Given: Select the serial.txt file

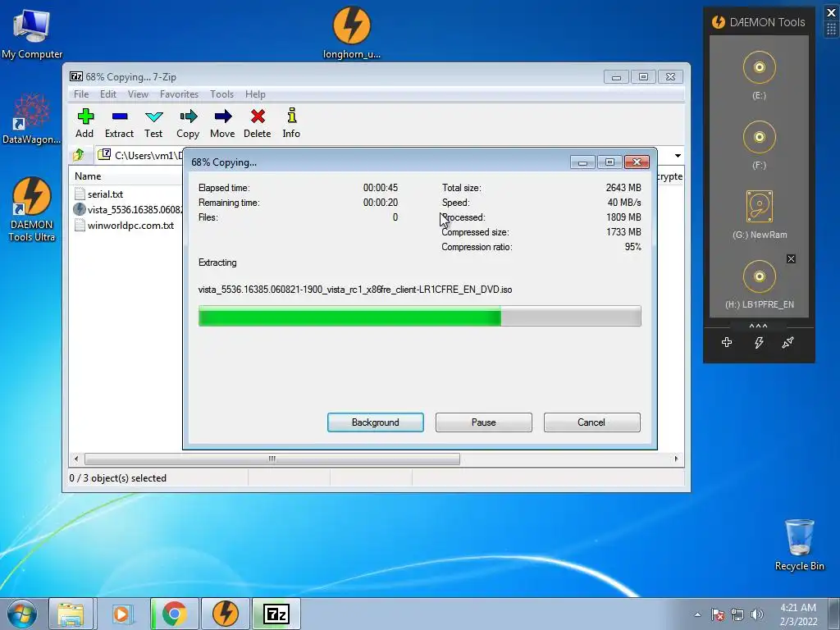Looking at the screenshot, I should tap(105, 194).
